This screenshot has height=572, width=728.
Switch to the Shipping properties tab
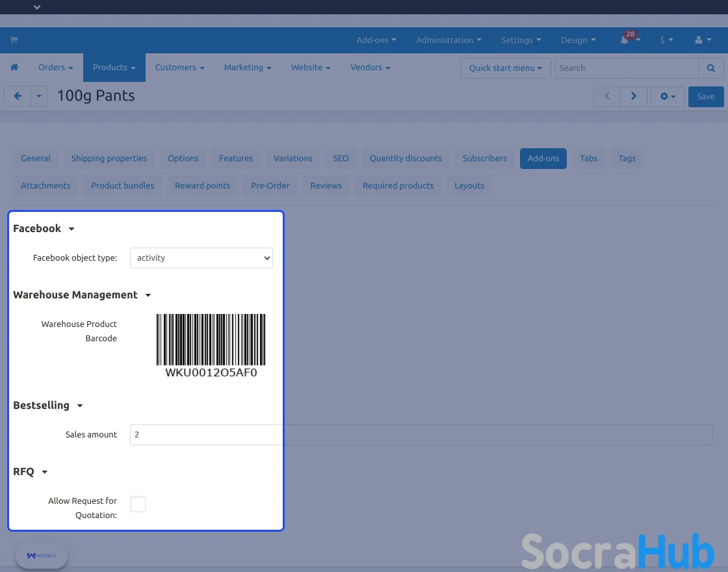tap(109, 159)
